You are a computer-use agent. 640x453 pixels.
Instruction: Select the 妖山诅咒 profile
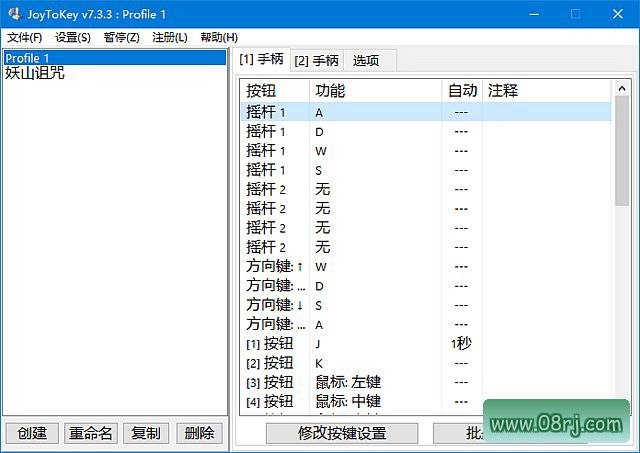(34, 73)
